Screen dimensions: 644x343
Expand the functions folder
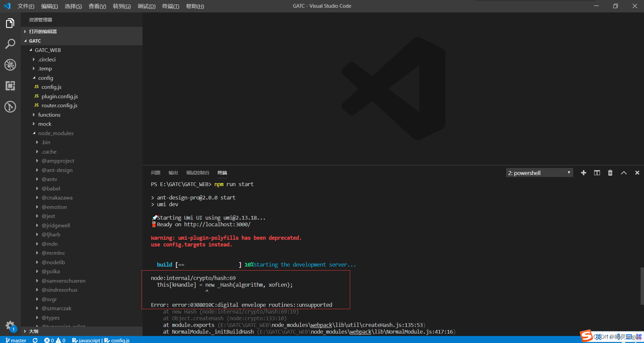50,114
